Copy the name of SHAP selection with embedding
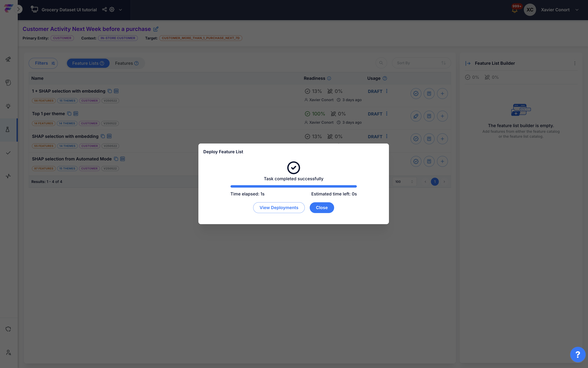The image size is (588, 368). pyautogui.click(x=103, y=136)
